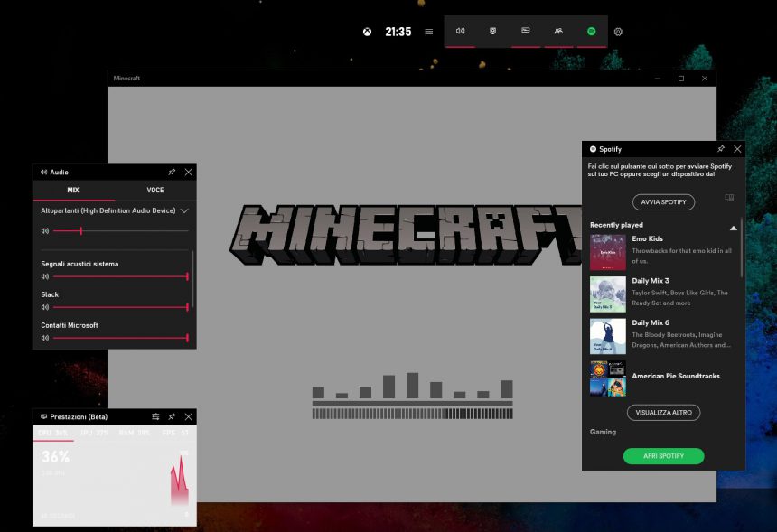Image resolution: width=777 pixels, height=532 pixels.
Task: Open Prestazioni widget options icon
Action: (155, 416)
